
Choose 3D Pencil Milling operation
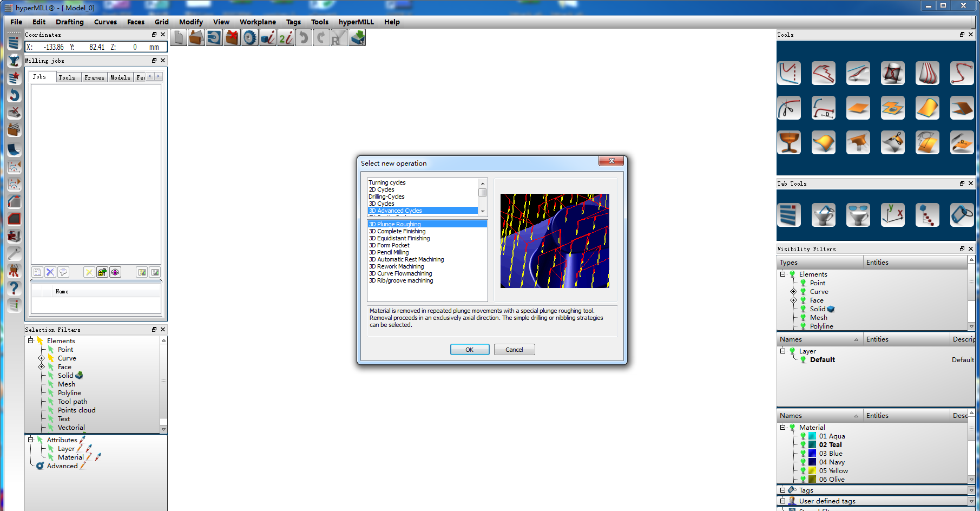[x=389, y=252]
